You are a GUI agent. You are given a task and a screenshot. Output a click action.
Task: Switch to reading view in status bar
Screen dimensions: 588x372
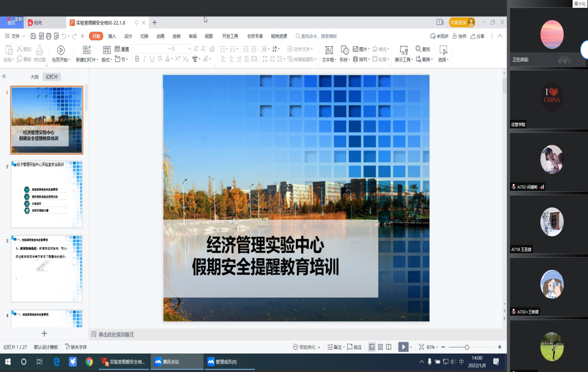(389, 347)
